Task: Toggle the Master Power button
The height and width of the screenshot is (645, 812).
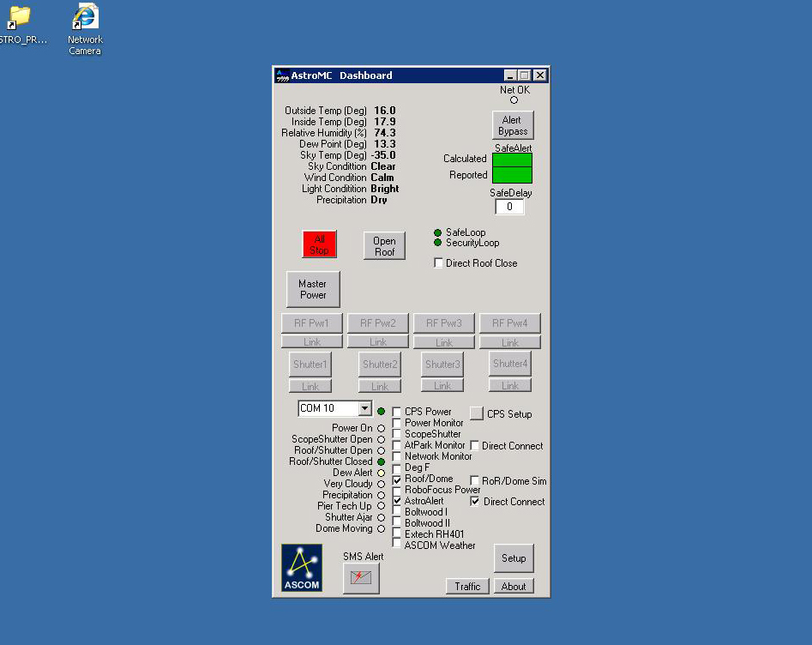Action: pyautogui.click(x=313, y=289)
